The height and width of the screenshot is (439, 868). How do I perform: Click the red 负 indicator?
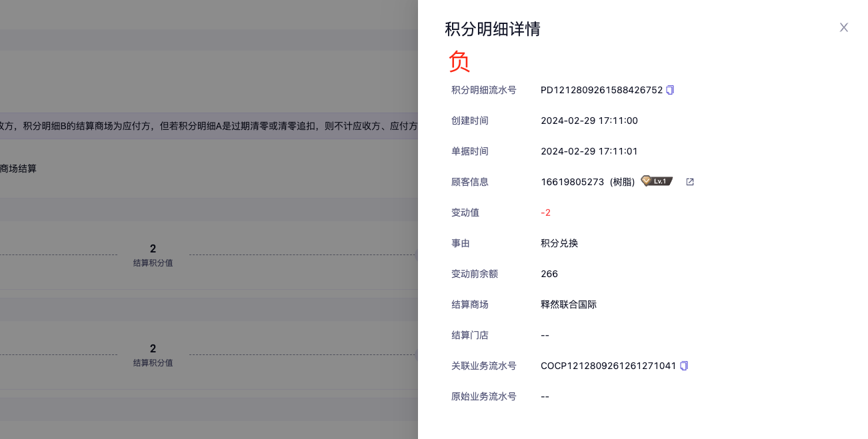point(459,61)
